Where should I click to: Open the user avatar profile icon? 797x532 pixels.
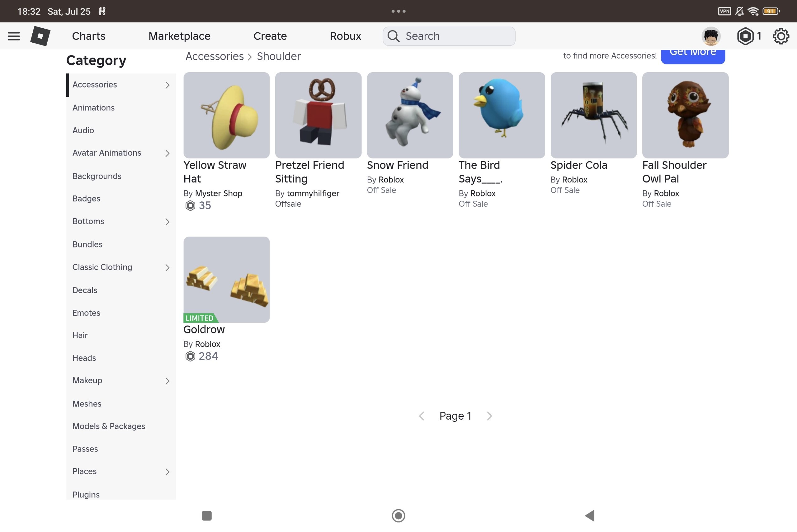pyautogui.click(x=711, y=36)
